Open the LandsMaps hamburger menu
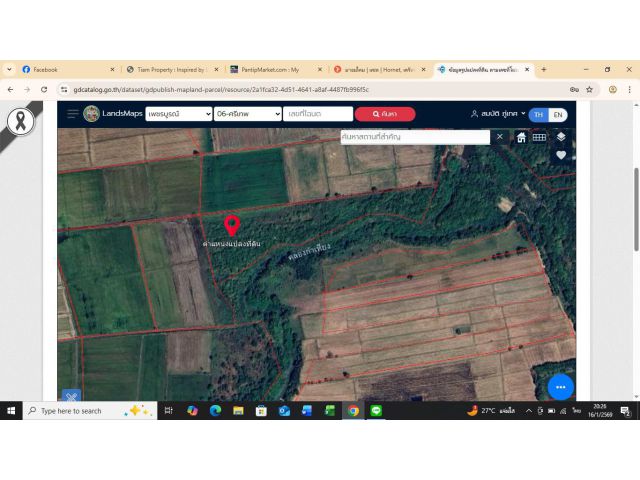The image size is (640, 480). click(x=72, y=114)
